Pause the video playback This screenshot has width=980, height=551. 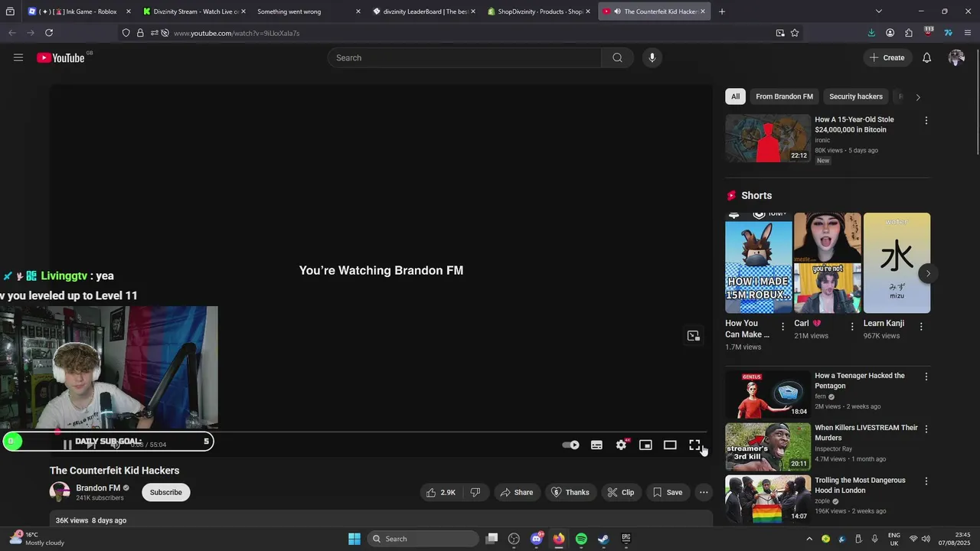pos(67,445)
